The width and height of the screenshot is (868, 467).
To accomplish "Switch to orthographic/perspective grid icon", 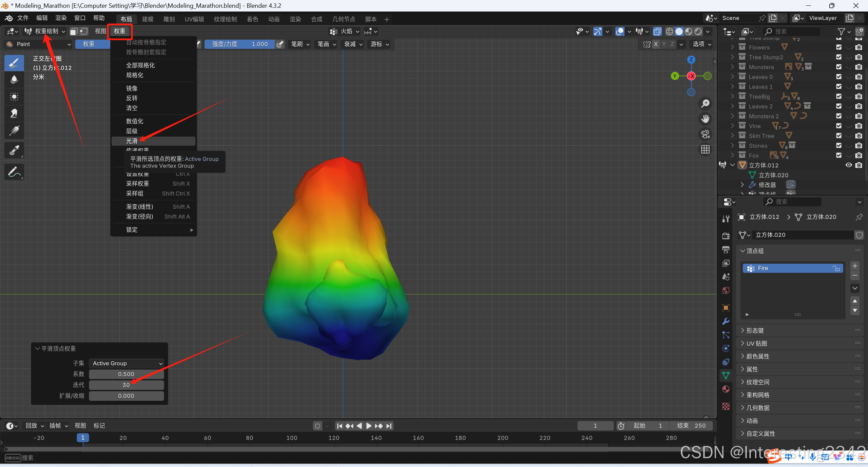I will (x=705, y=149).
